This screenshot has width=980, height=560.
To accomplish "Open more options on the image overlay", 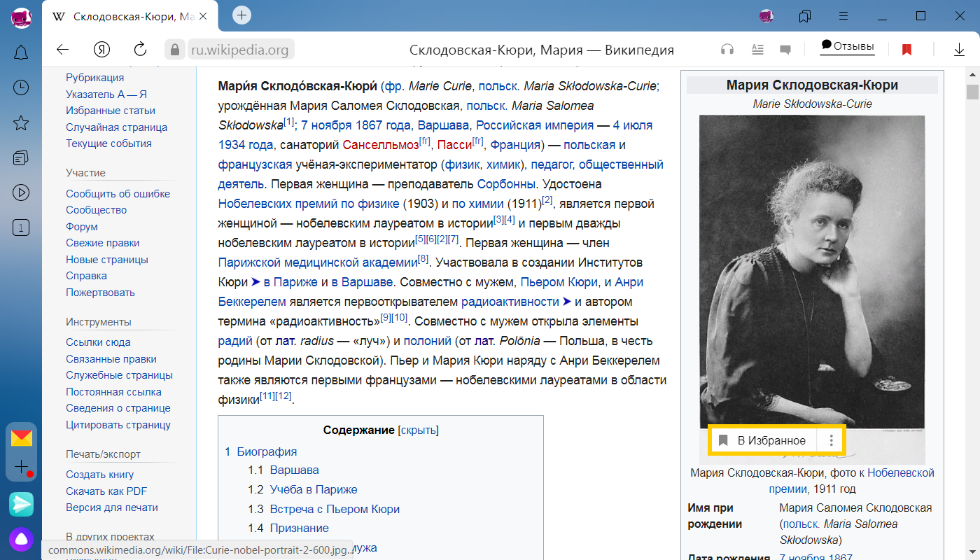I will tap(831, 441).
